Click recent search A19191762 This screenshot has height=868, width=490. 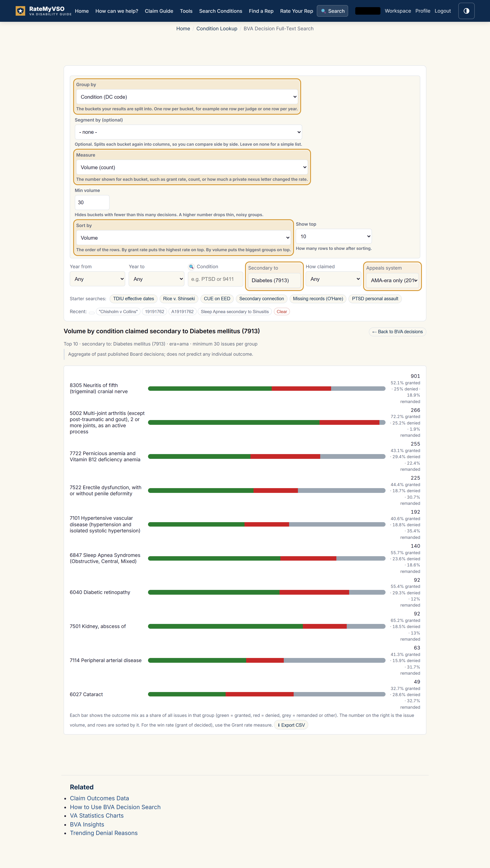coord(183,312)
